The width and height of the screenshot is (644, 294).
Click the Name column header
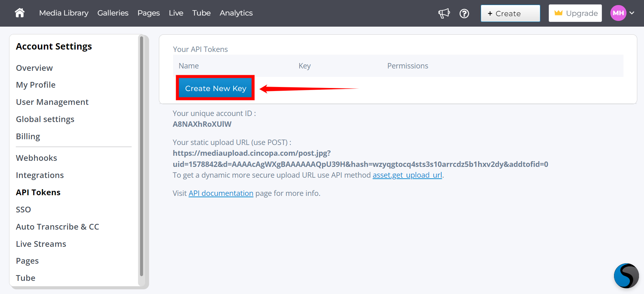(189, 66)
